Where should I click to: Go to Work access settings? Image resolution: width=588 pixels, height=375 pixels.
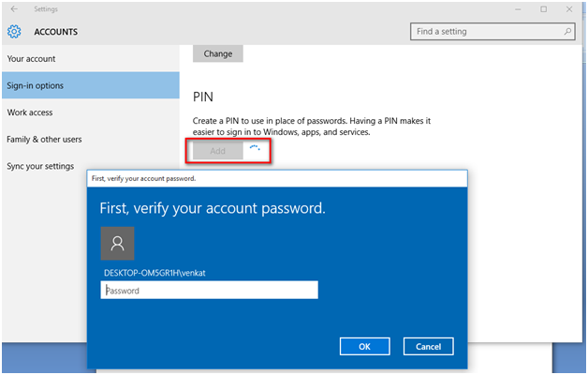[30, 112]
